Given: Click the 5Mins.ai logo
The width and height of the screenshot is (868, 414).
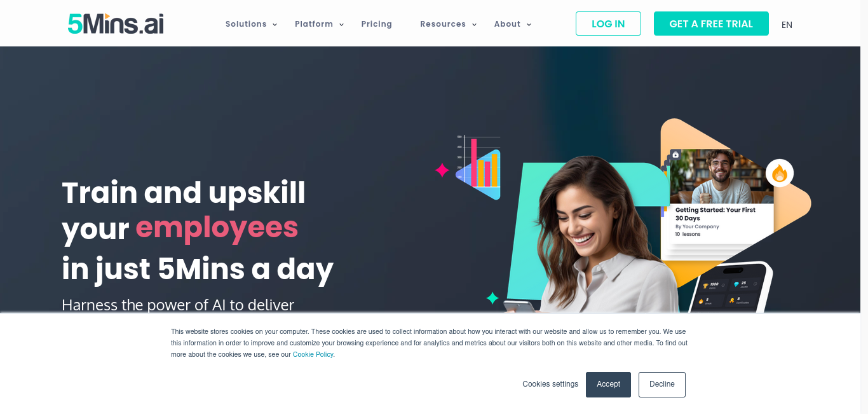Looking at the screenshot, I should click(116, 24).
